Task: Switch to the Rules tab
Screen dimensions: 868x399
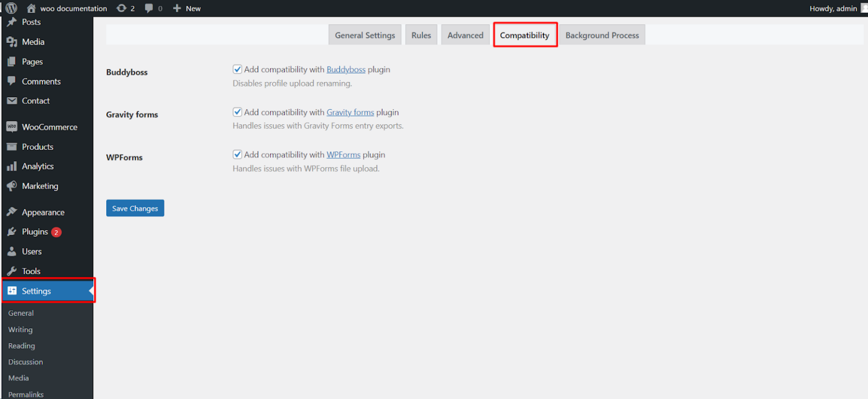Action: (421, 34)
